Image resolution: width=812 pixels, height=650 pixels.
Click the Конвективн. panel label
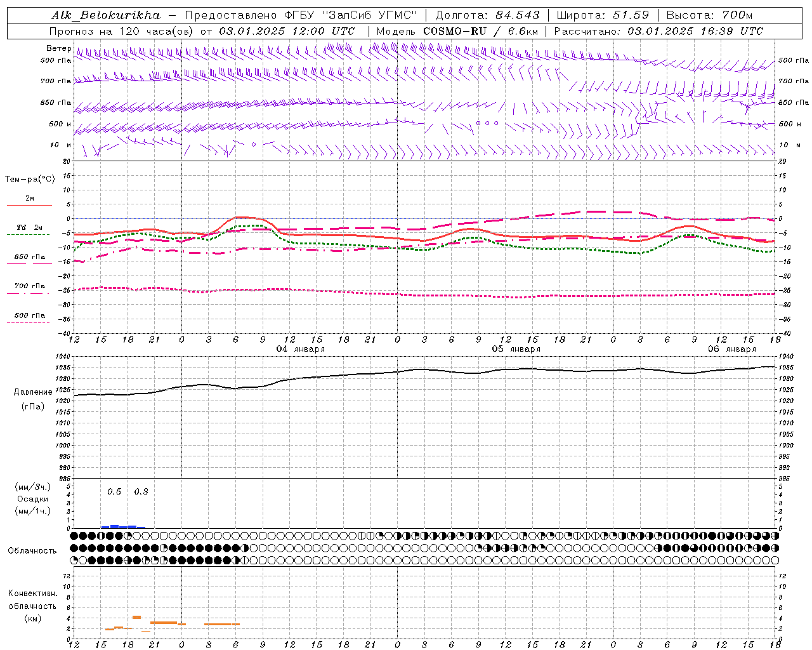[32, 594]
